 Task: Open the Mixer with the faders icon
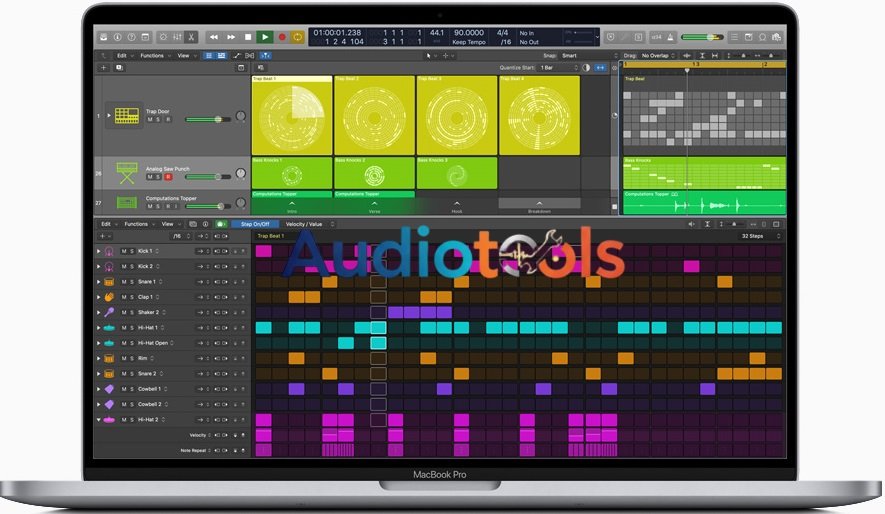click(x=177, y=37)
